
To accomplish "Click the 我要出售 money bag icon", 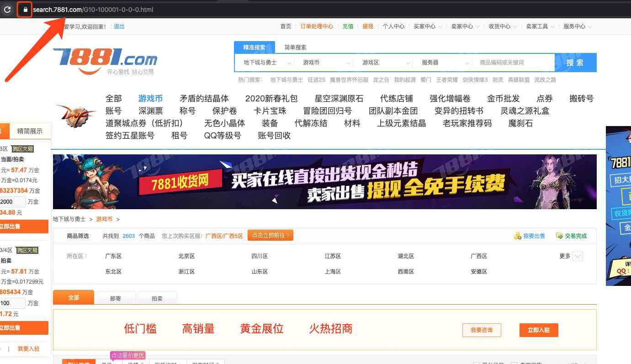I will click(517, 236).
